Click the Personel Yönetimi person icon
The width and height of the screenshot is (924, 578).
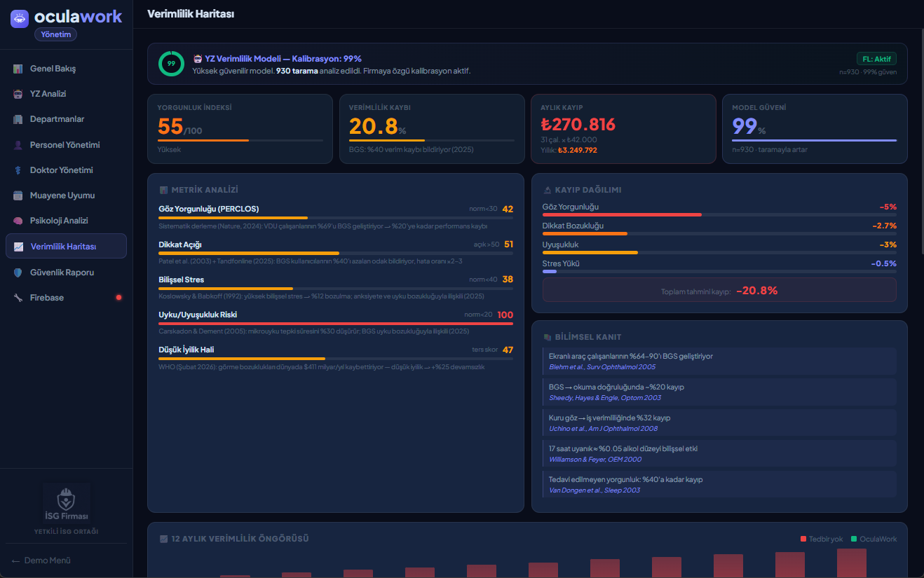coord(18,145)
